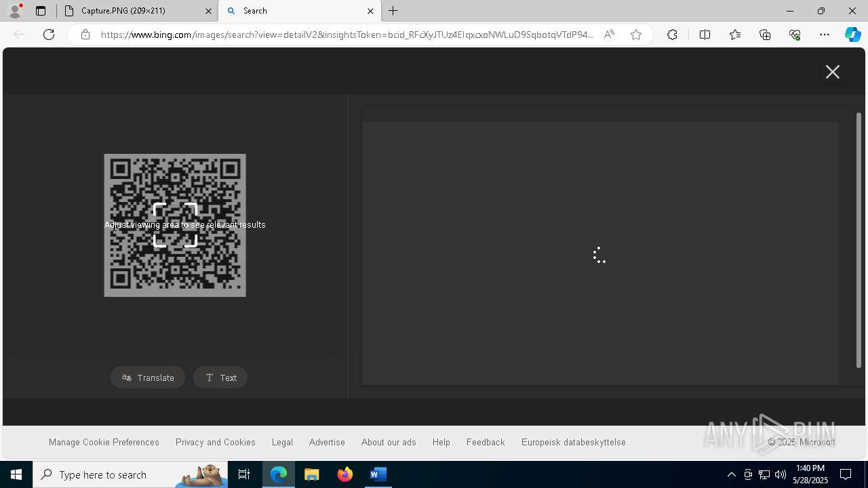The width and height of the screenshot is (868, 488).
Task: Open Settings and more menu
Action: 825,35
